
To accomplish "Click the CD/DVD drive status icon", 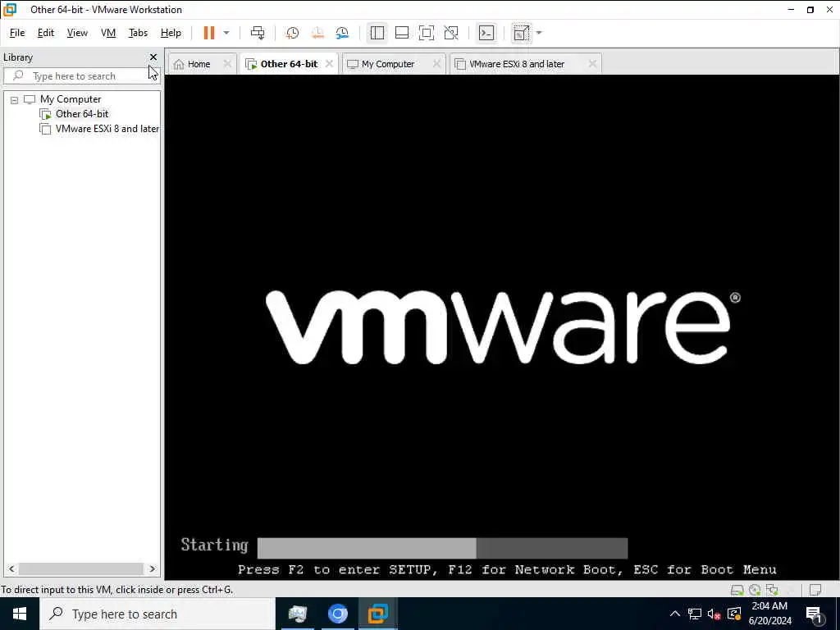I will coord(755,590).
